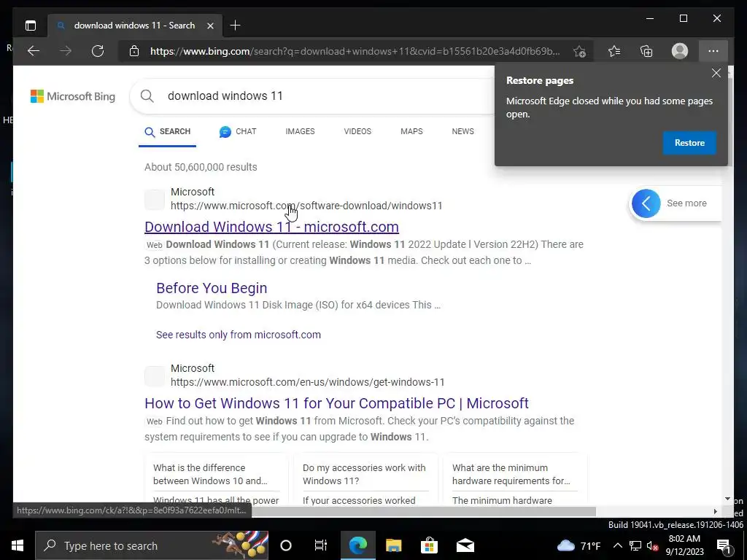Open the clock showing 8:02 AM
Viewport: 747px width, 560px height.
(684, 545)
